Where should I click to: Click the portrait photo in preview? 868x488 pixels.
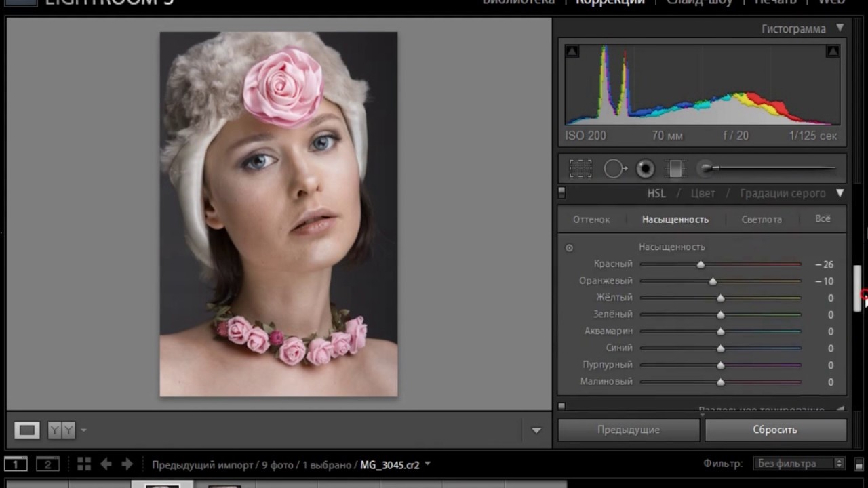[x=279, y=213]
